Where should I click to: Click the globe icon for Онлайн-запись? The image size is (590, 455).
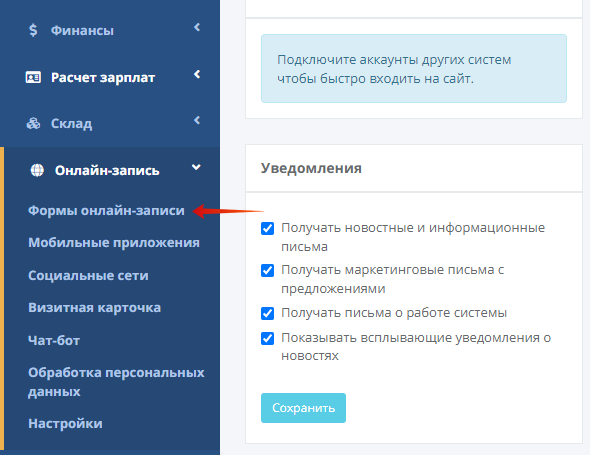click(37, 170)
